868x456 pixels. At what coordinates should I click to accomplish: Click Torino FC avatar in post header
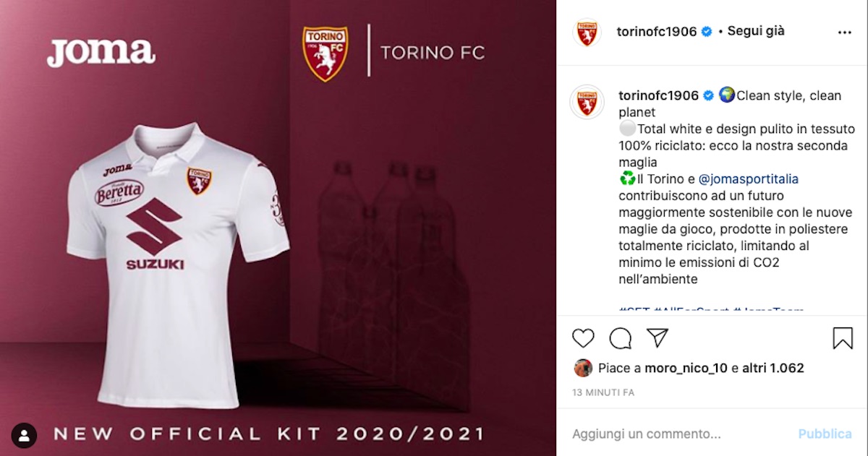click(x=587, y=33)
